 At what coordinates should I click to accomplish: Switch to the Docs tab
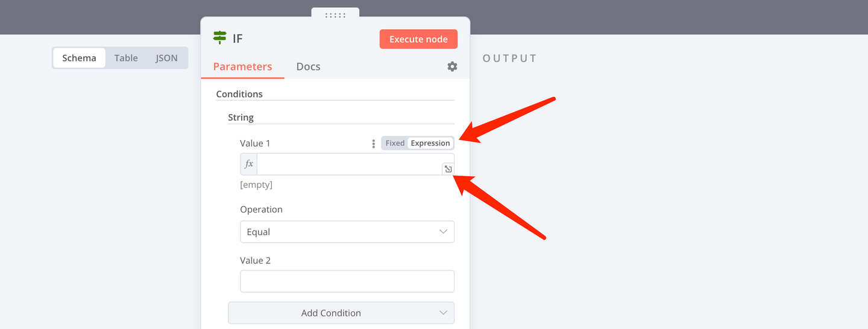click(308, 66)
